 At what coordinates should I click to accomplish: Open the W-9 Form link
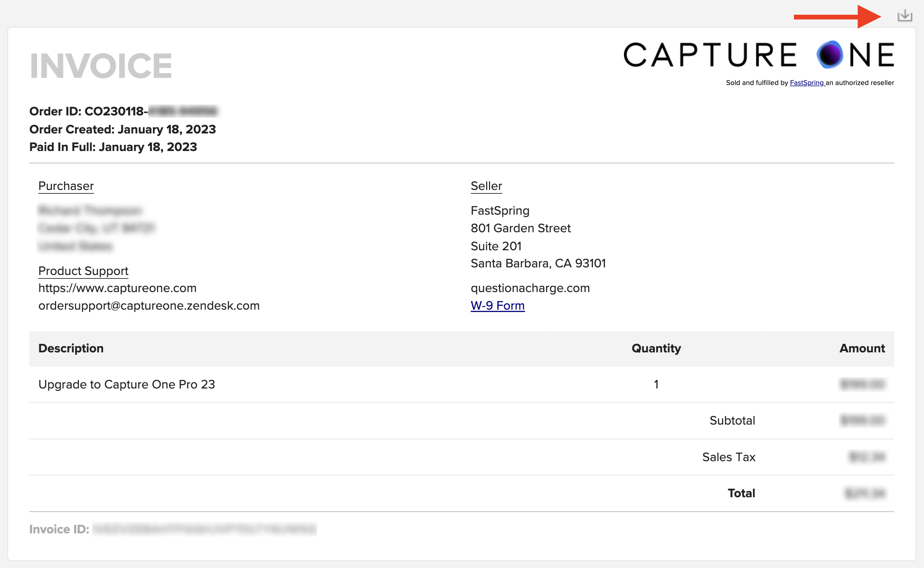(498, 305)
